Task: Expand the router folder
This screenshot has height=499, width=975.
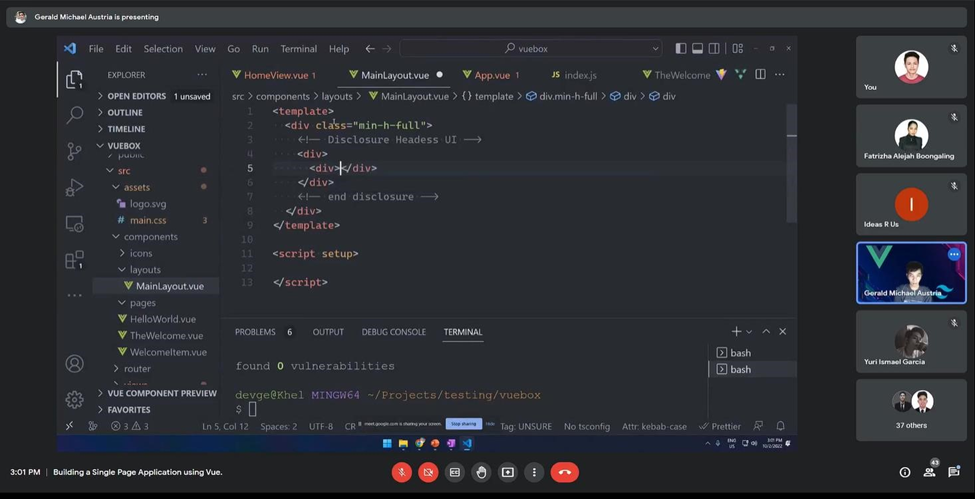Action: (x=157, y=368)
